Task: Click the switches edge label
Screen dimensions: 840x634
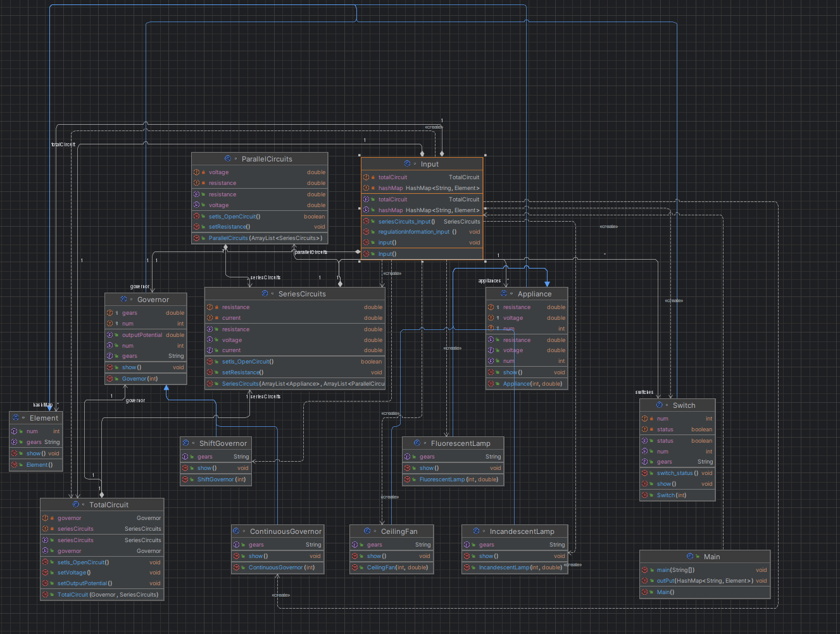Action: tap(644, 392)
